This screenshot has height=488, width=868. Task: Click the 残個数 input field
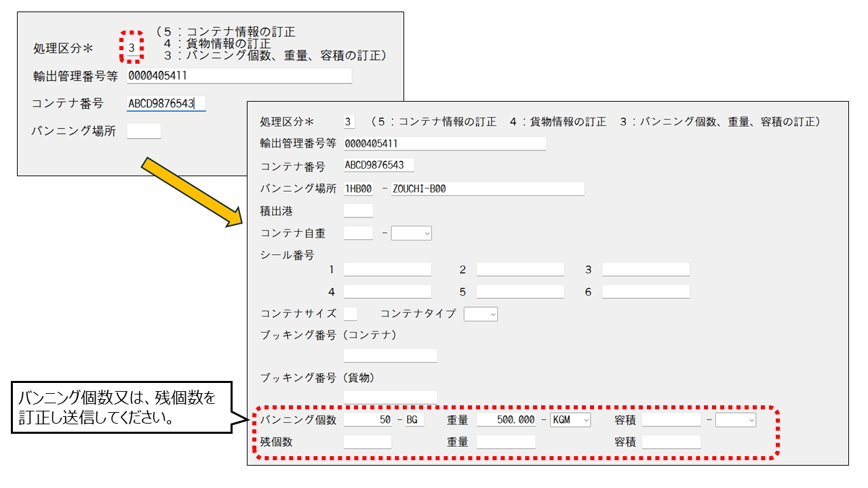[368, 441]
